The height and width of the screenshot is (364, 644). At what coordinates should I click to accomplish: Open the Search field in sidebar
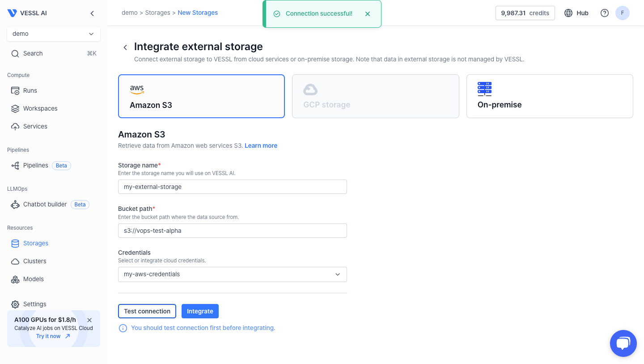(x=54, y=53)
